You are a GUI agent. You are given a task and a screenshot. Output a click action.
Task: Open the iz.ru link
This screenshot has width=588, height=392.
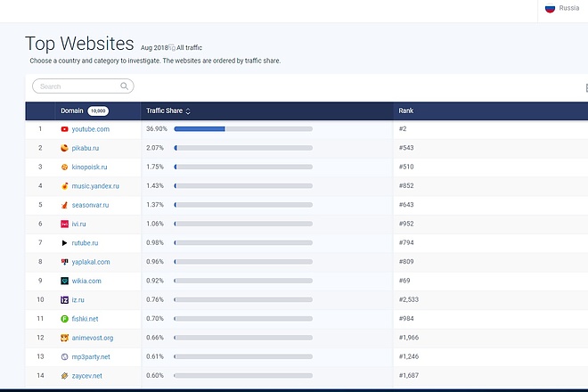[x=78, y=300]
